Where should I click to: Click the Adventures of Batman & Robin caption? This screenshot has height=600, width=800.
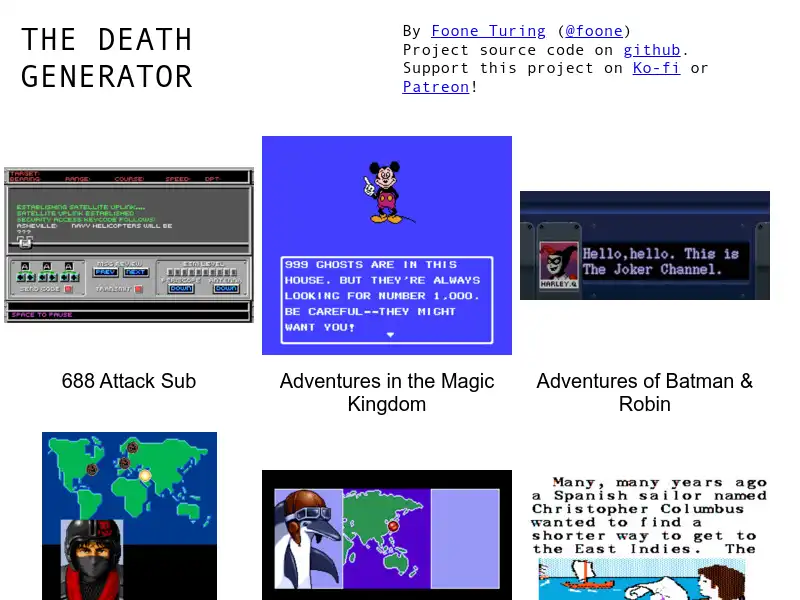[645, 392]
